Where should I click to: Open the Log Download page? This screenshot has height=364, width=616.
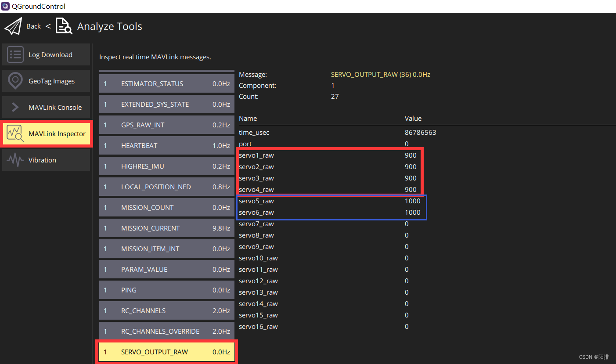click(x=46, y=54)
